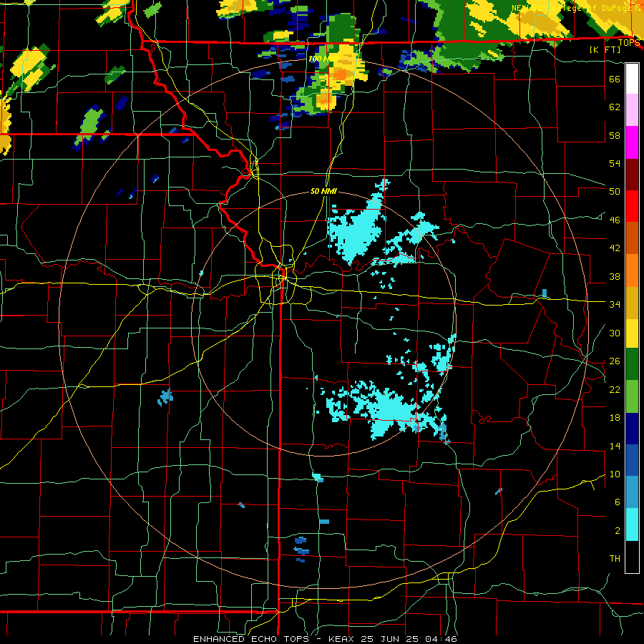Click the TOPS legend heading
Image resolution: width=644 pixels, height=644 pixels.
[629, 43]
